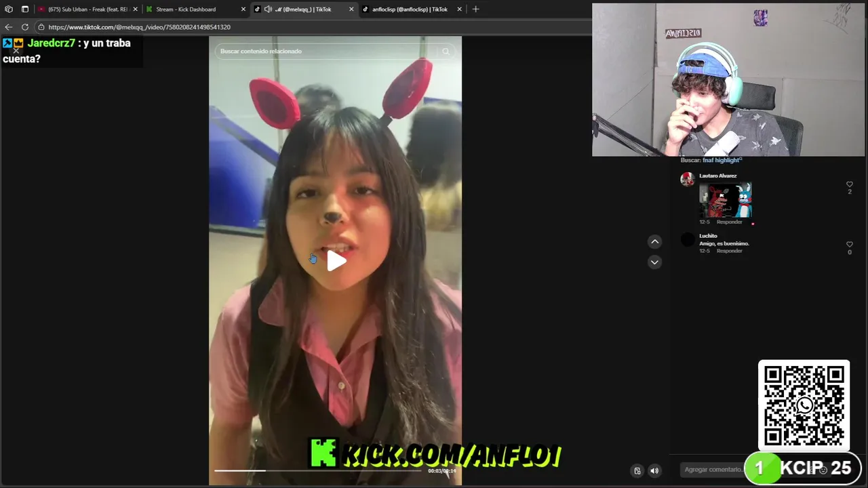Click the address bar URL
The image size is (868, 488).
tap(140, 27)
